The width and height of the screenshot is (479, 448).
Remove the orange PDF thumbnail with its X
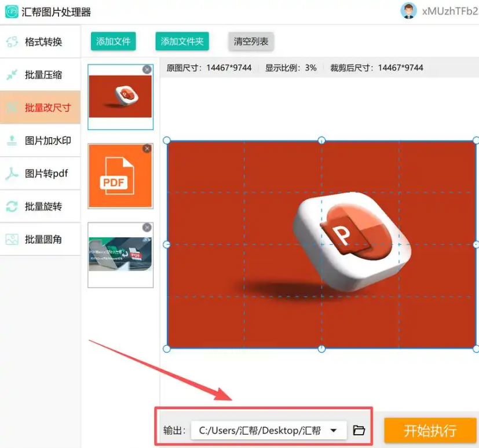(147, 148)
